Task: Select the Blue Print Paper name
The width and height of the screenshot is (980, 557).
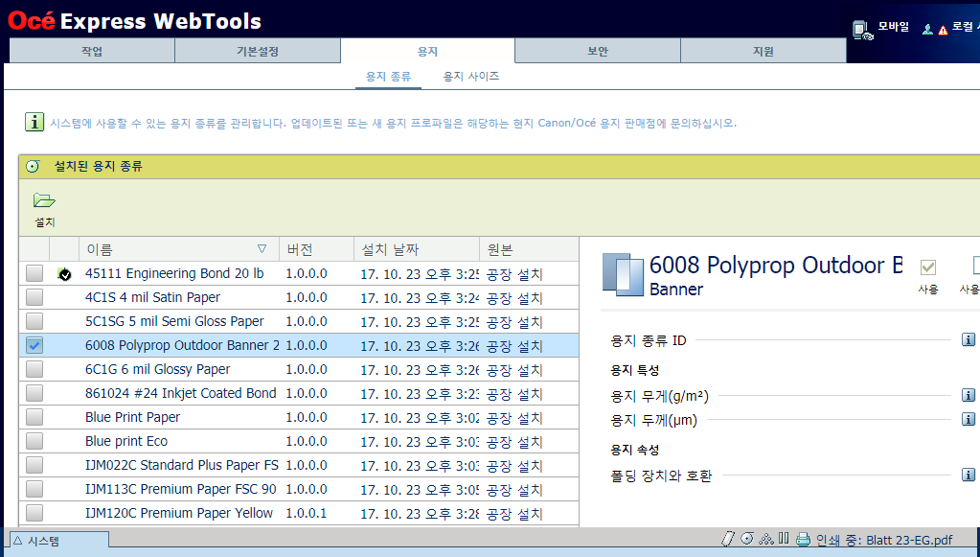Action: [132, 417]
